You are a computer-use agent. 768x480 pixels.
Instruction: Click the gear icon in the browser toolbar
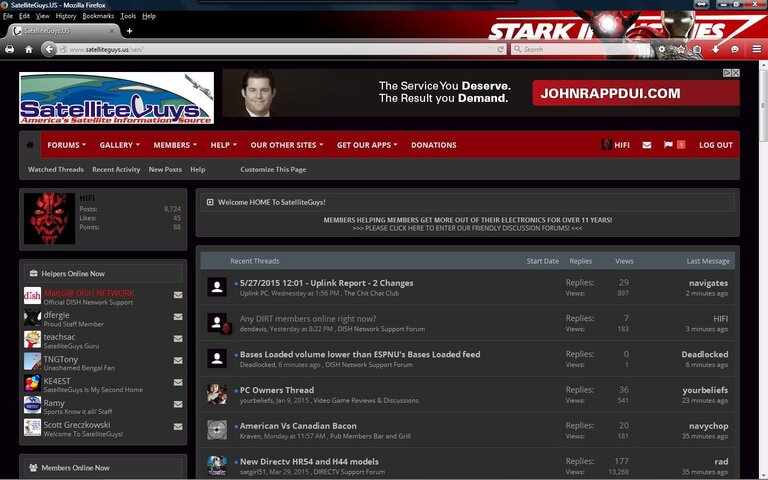click(x=662, y=49)
